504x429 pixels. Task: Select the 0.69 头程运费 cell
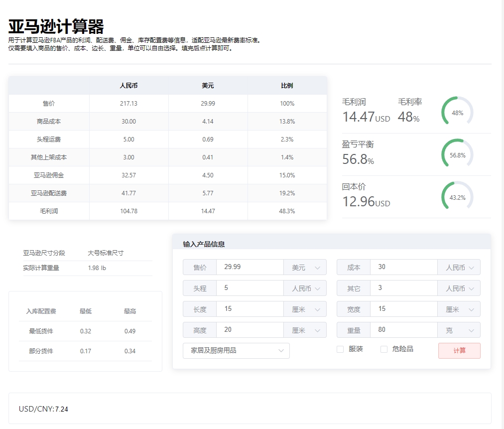click(208, 140)
